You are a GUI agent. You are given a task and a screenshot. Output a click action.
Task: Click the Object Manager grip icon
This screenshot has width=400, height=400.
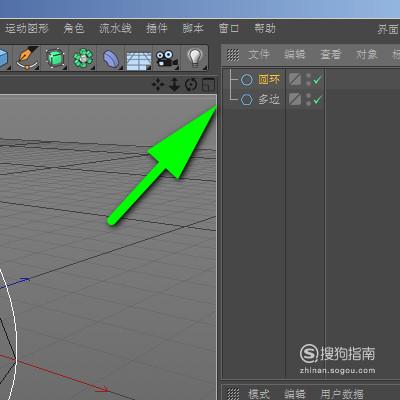pos(233,55)
